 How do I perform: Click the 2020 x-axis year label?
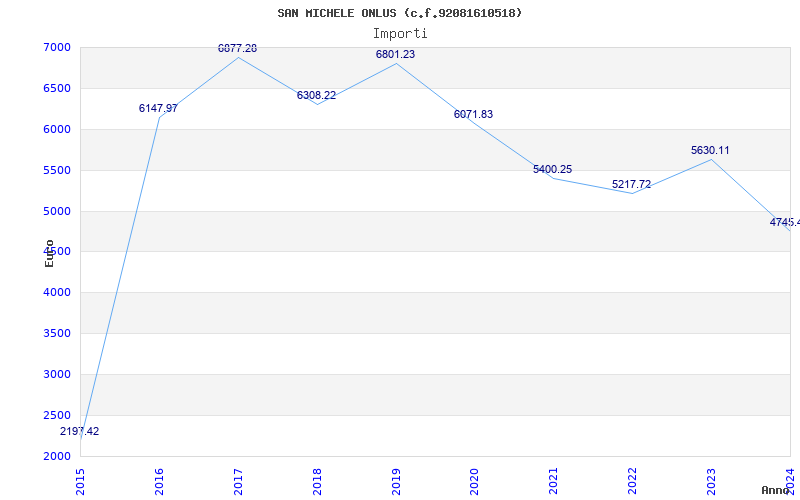474,482
